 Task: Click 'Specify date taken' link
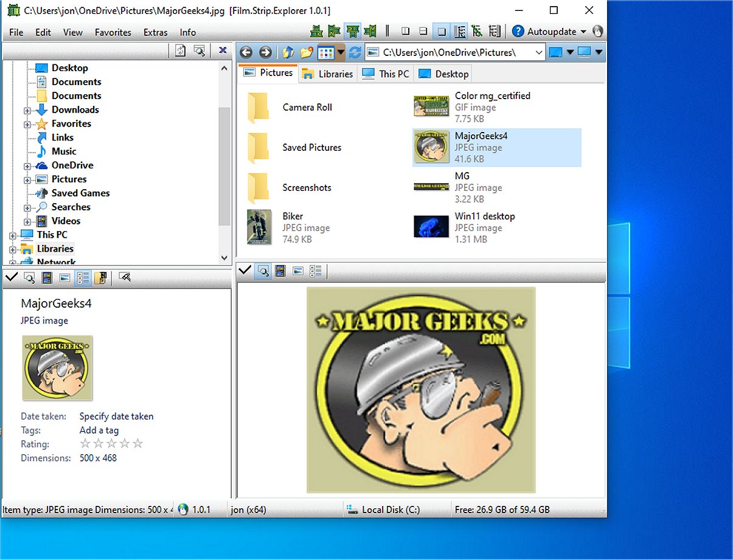pos(116,417)
